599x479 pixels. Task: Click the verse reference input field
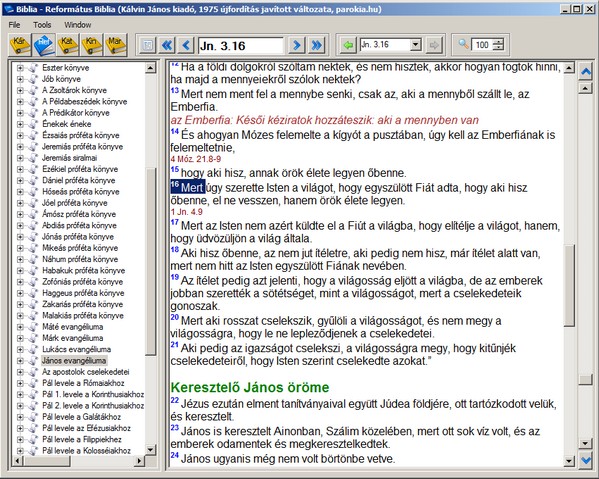pyautogui.click(x=241, y=45)
